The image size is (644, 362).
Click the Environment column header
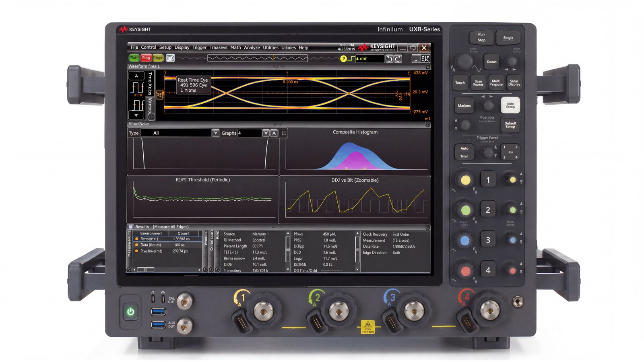pyautogui.click(x=151, y=233)
